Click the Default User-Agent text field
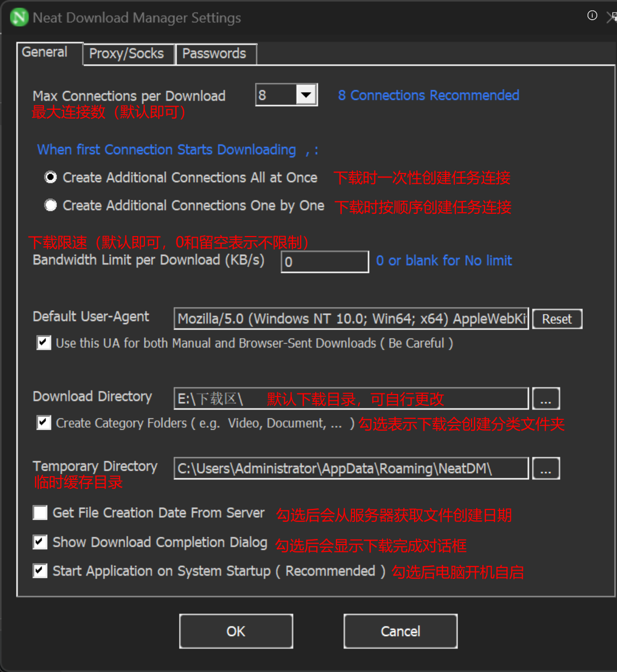 [x=351, y=318]
